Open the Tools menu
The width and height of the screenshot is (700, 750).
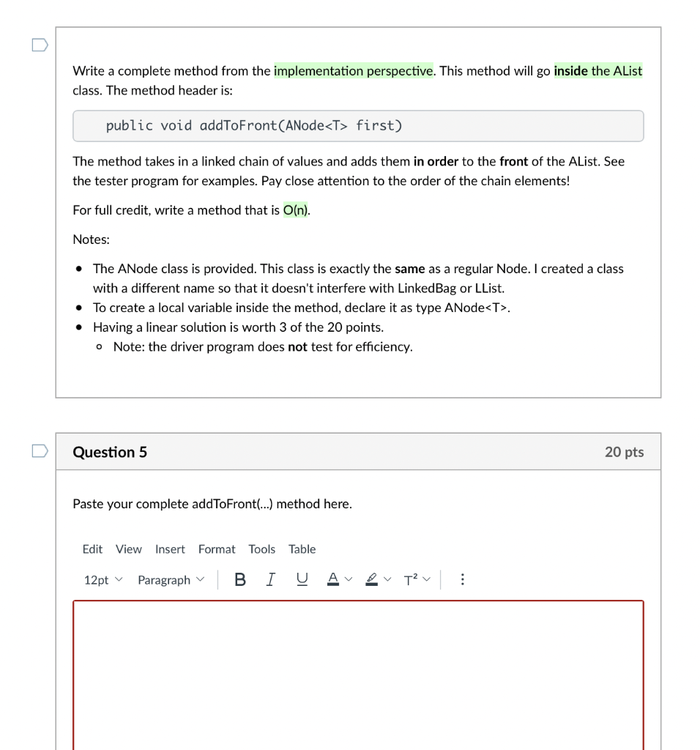click(261, 549)
